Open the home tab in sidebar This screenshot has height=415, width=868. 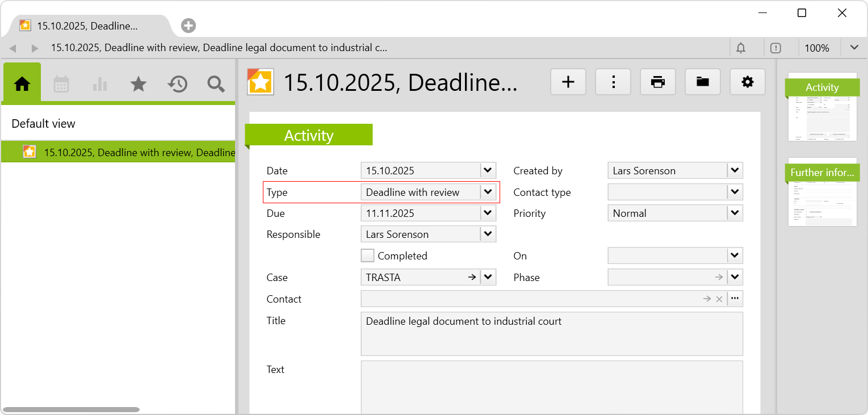(x=22, y=84)
